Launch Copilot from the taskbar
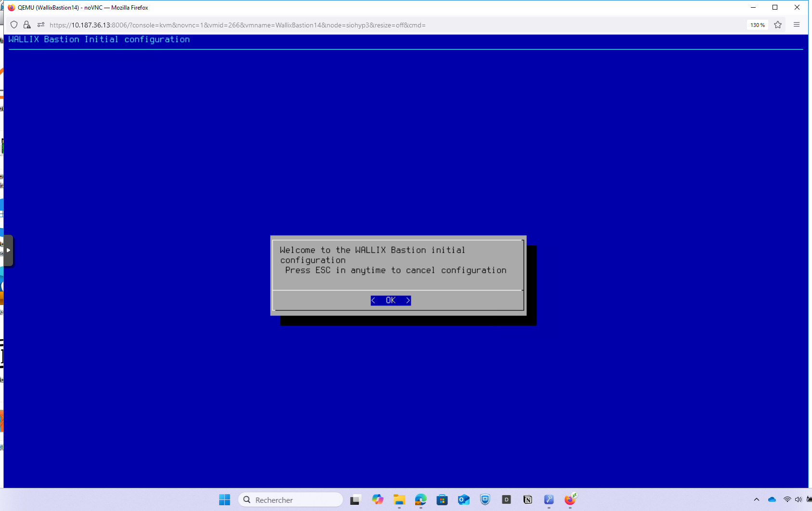The height and width of the screenshot is (511, 812). [x=378, y=500]
